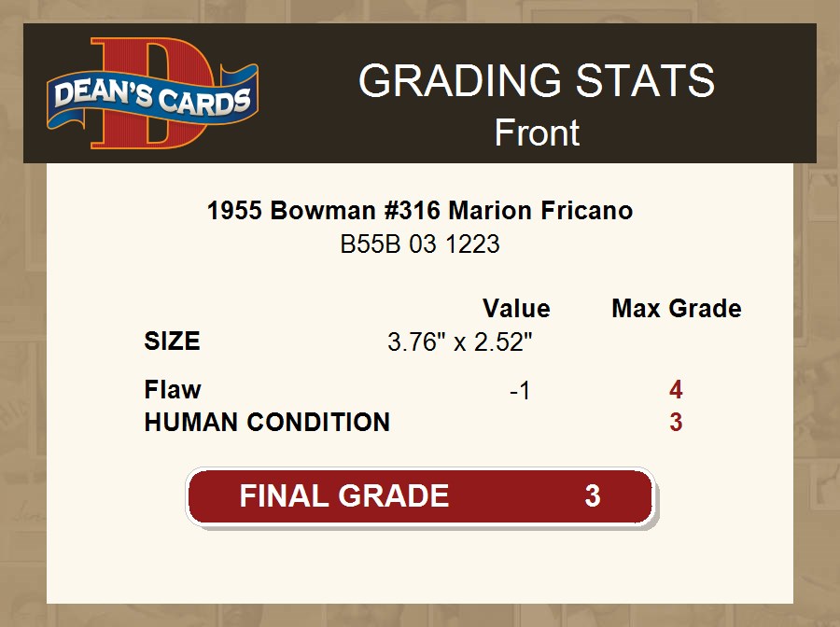Select the SIZE row label
This screenshot has height=627, width=840.
click(x=172, y=341)
